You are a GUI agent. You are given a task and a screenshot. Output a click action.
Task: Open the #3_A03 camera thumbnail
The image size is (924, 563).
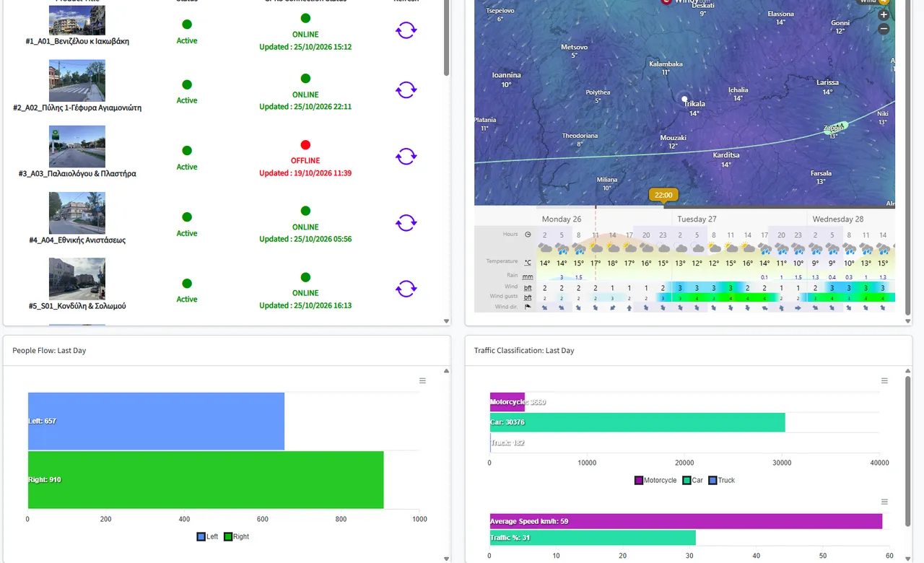[77, 147]
